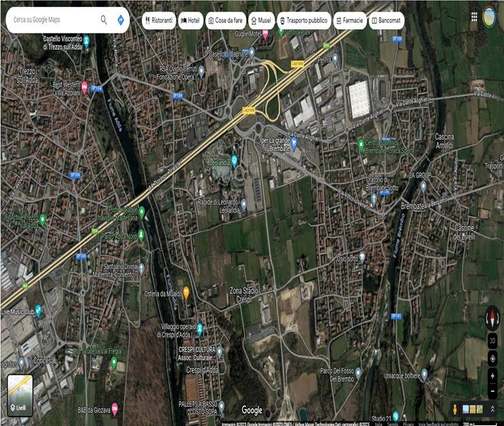This screenshot has width=504, height=426.
Task: Toggle the Livelli map layer thumbnail
Action: point(20,395)
